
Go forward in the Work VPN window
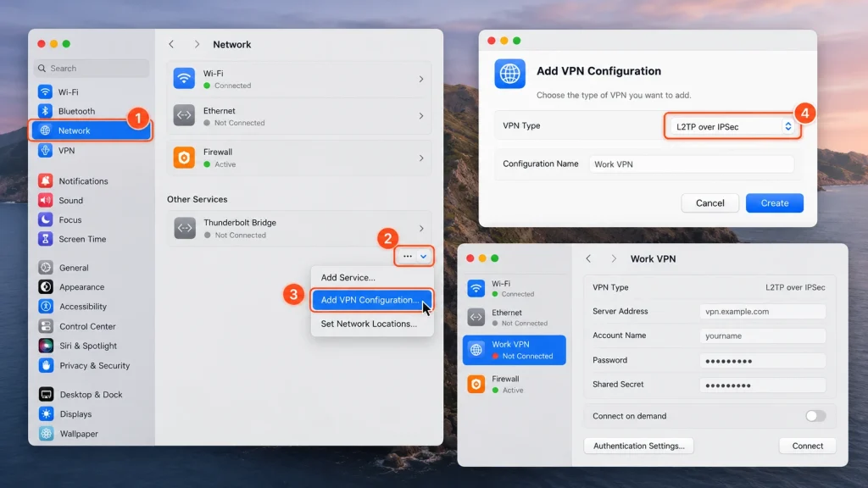pyautogui.click(x=614, y=259)
